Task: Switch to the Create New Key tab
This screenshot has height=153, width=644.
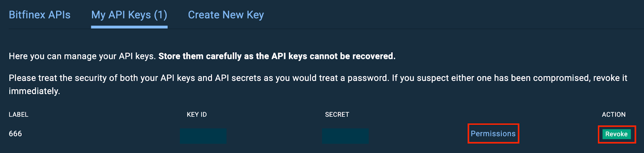Action: [x=226, y=15]
